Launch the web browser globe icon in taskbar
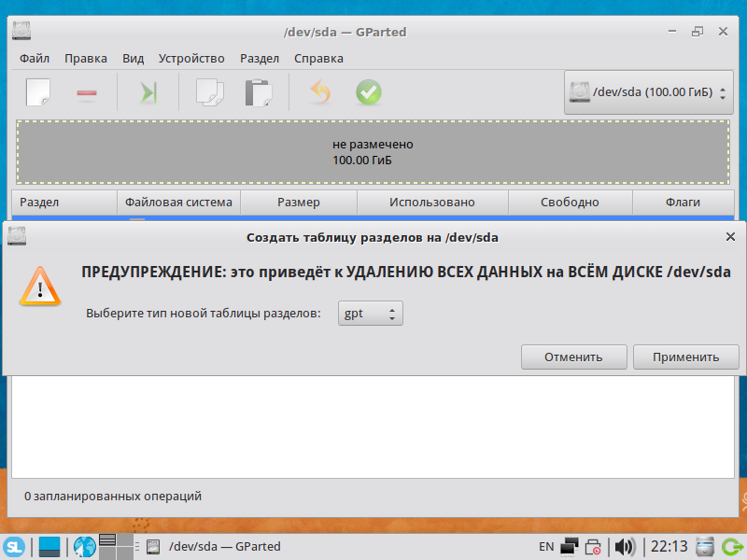 pyautogui.click(x=84, y=547)
